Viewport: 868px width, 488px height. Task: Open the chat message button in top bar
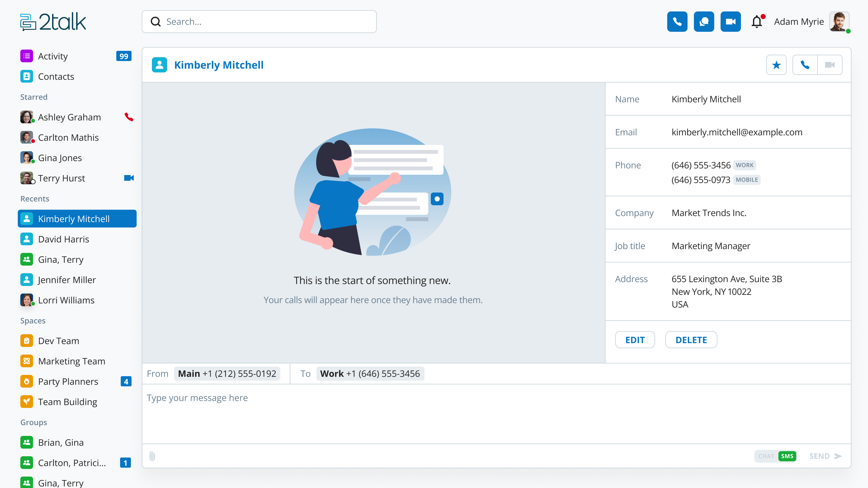pos(703,22)
